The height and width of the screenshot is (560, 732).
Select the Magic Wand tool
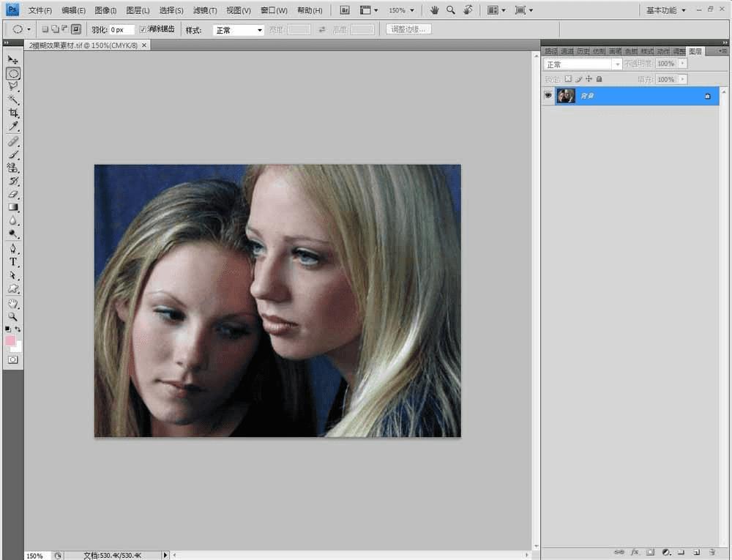(x=13, y=100)
